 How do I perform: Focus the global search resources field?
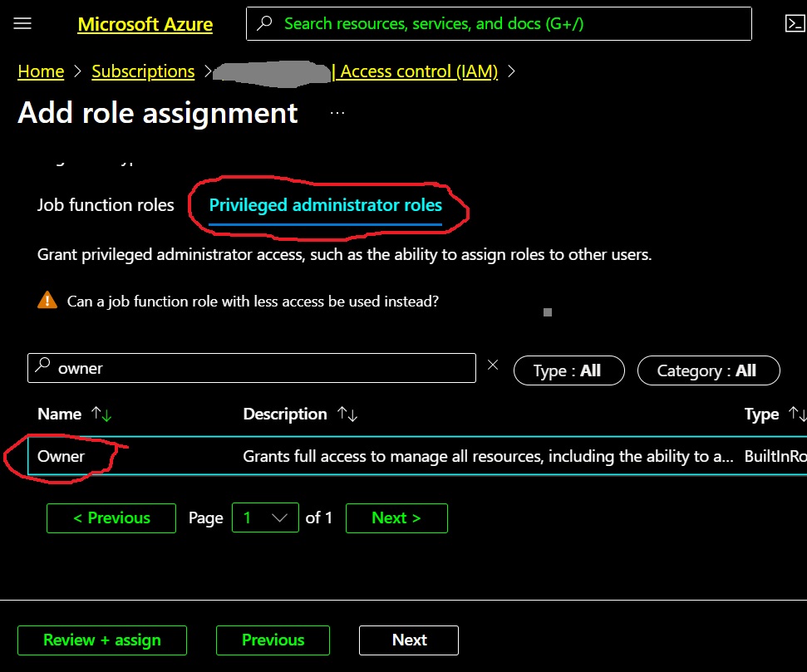[x=499, y=23]
